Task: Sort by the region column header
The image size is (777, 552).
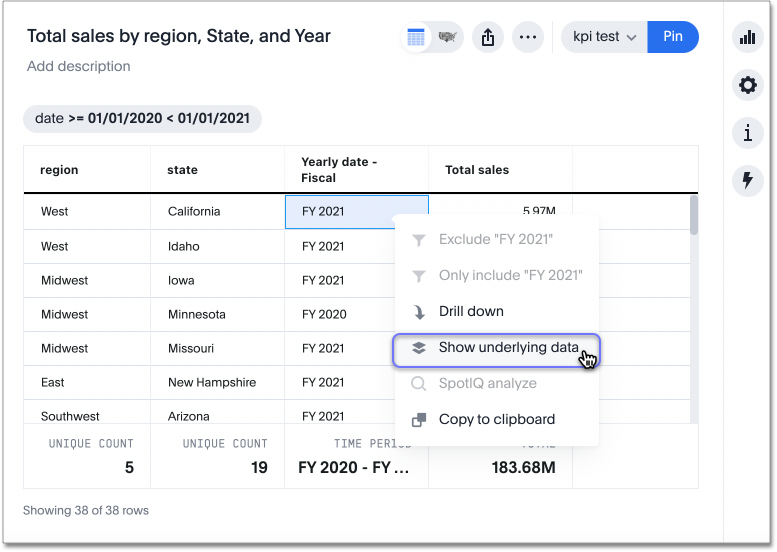Action: [x=60, y=170]
